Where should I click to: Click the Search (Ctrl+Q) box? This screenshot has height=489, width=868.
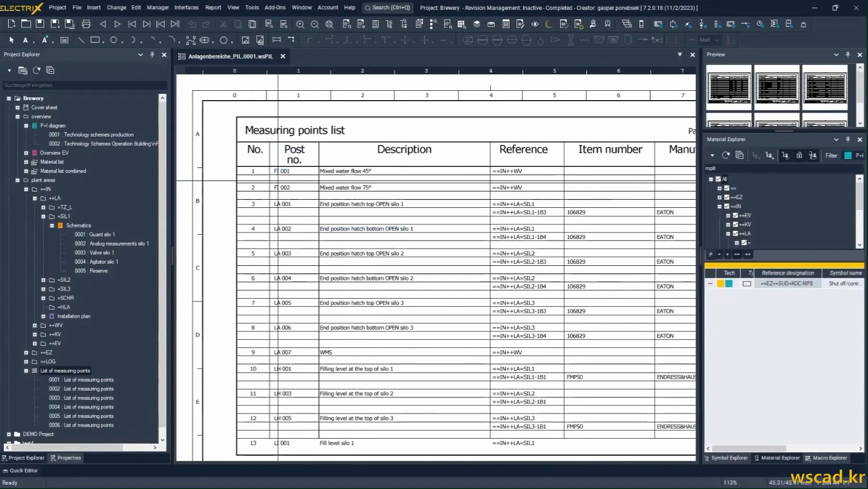pyautogui.click(x=388, y=8)
